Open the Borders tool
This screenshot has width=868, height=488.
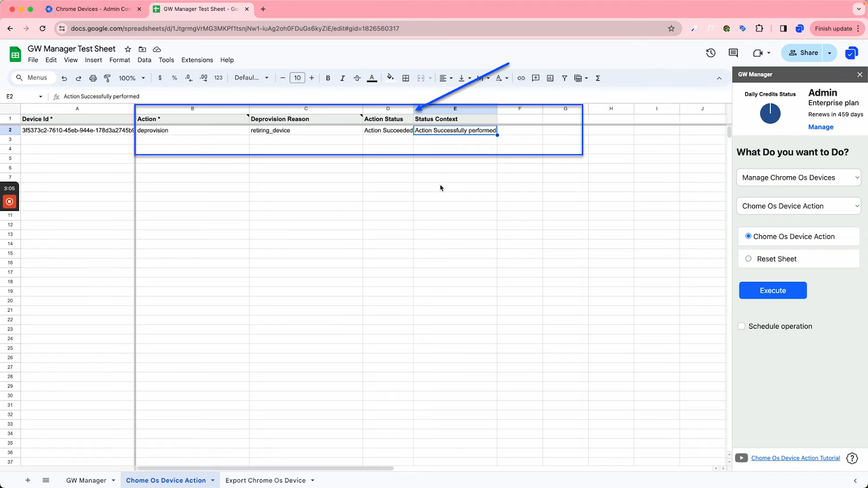[405, 78]
